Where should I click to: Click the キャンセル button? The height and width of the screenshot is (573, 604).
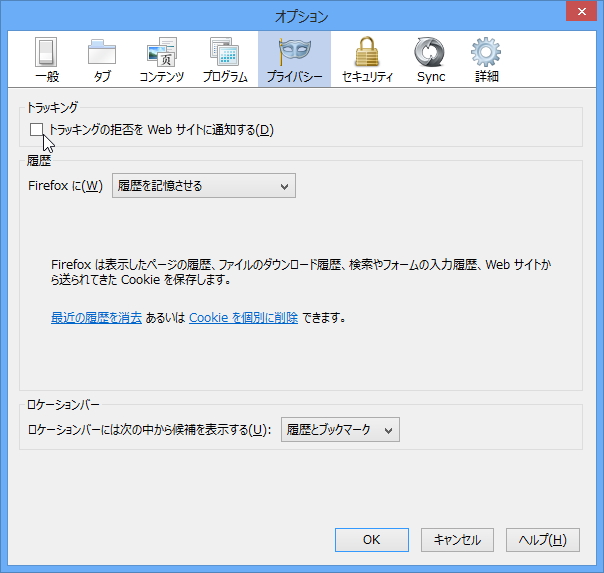[457, 540]
